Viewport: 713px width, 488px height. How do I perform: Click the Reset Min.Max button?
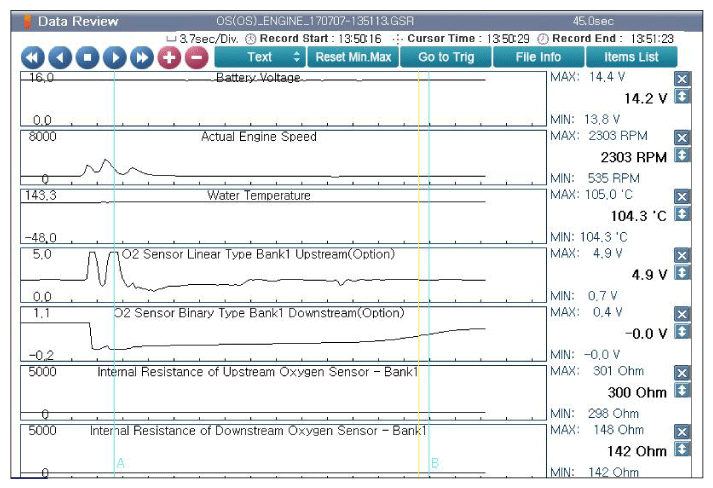click(x=353, y=57)
